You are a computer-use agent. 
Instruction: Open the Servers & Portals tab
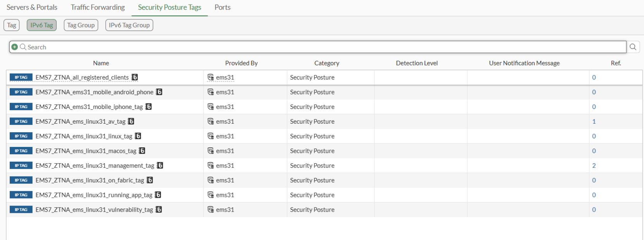(32, 7)
